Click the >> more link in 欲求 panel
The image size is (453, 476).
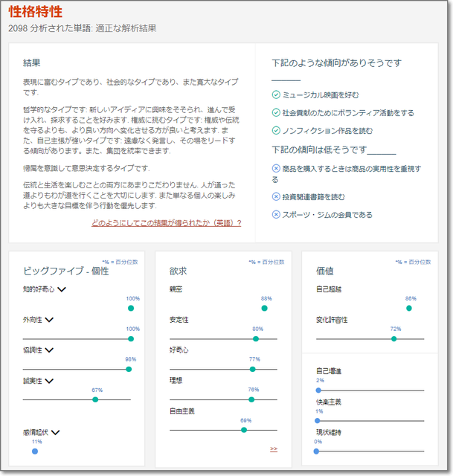pyautogui.click(x=274, y=449)
